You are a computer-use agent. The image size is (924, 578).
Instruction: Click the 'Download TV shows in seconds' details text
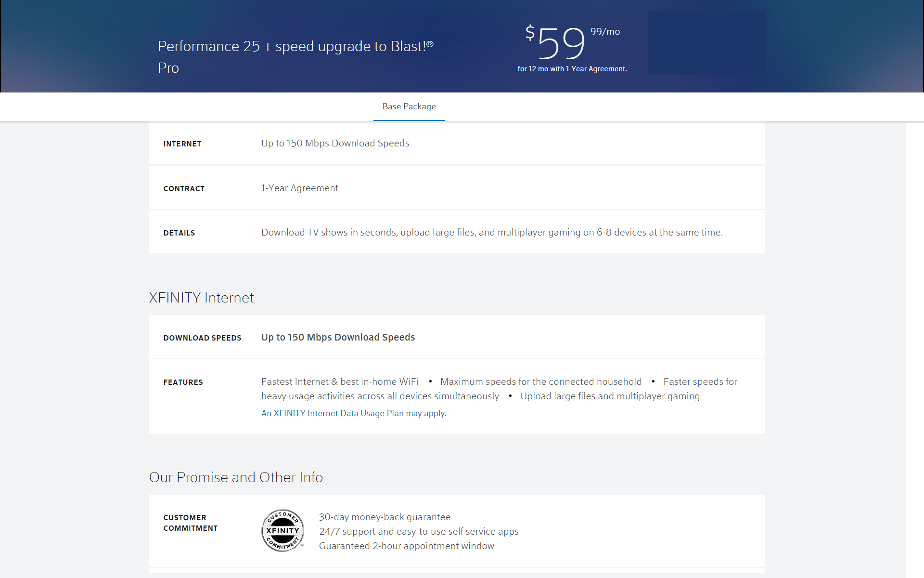click(x=492, y=233)
